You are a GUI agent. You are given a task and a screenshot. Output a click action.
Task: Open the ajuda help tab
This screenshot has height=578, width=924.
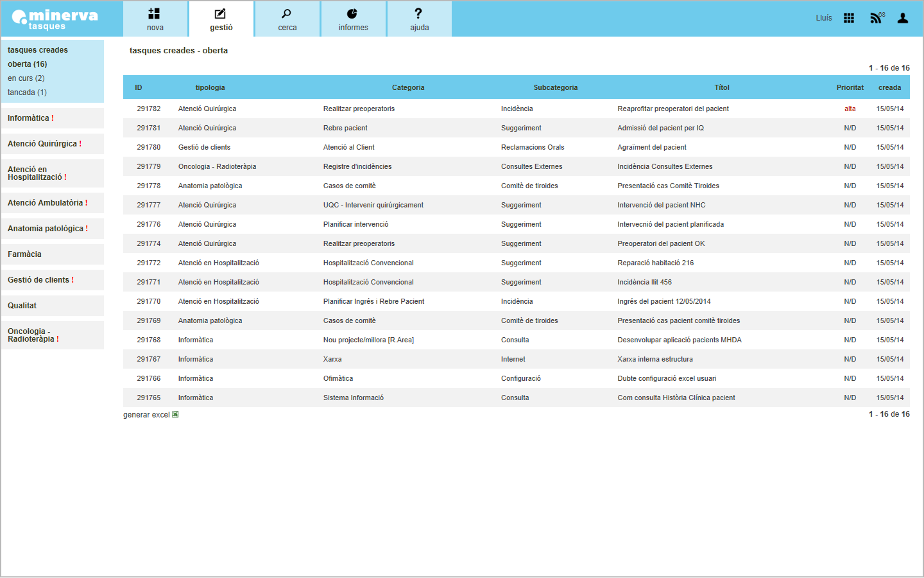point(420,19)
